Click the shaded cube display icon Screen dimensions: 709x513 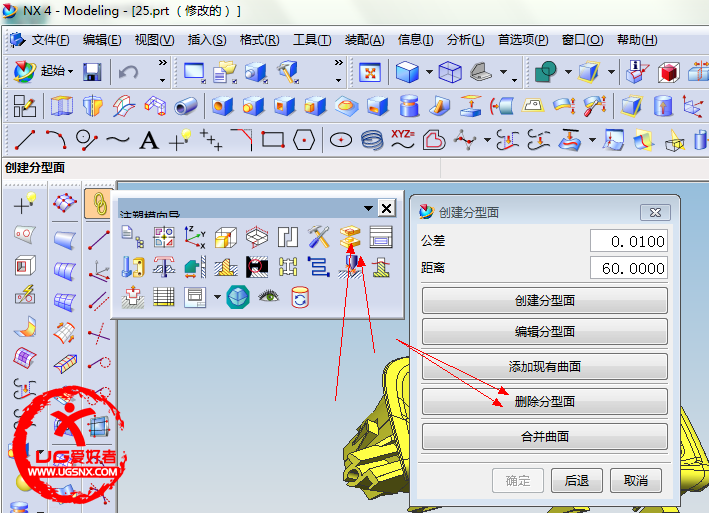click(x=407, y=72)
